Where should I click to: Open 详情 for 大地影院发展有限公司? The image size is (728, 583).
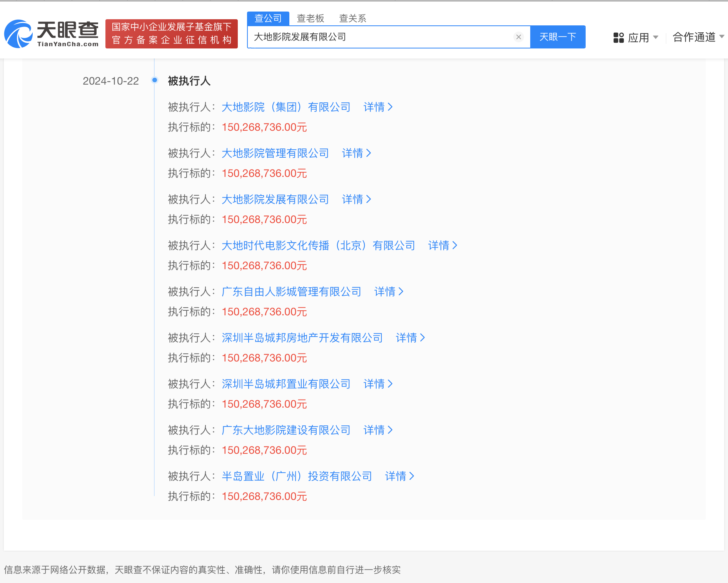[356, 199]
